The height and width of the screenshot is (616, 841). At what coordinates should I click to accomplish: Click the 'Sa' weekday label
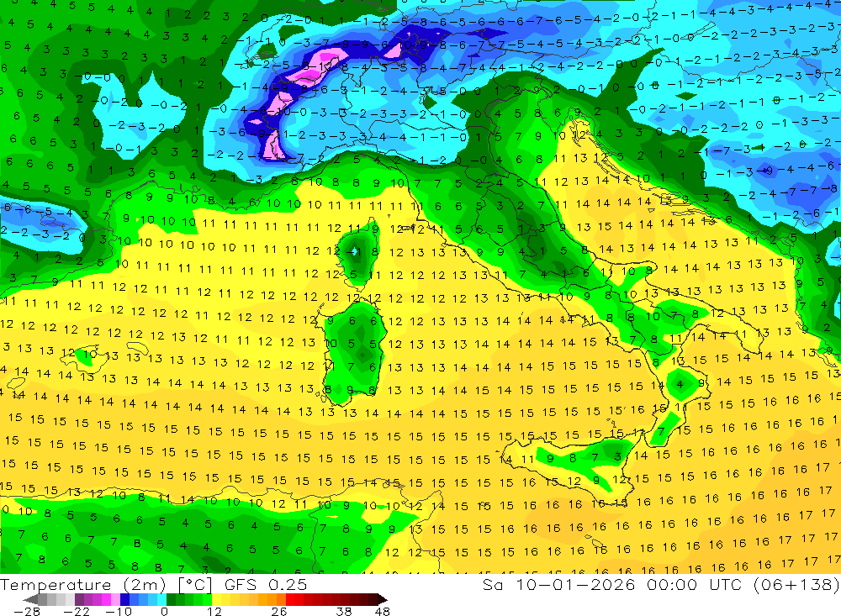494,585
